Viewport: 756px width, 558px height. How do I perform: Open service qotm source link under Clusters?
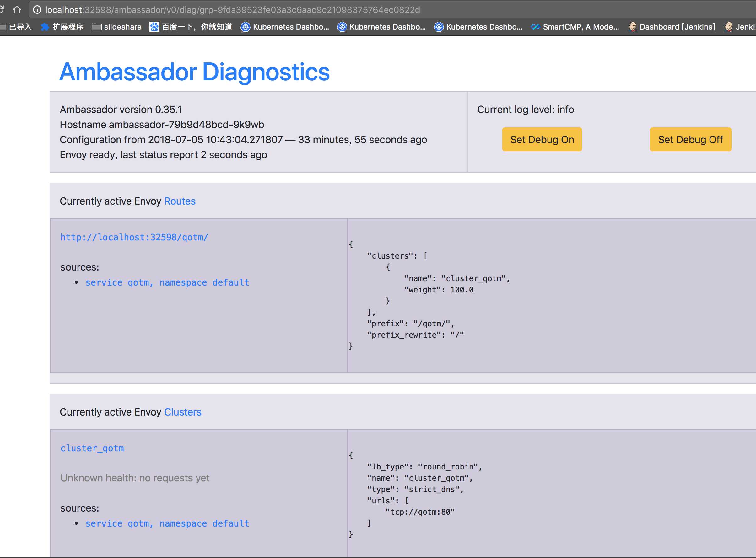point(167,523)
